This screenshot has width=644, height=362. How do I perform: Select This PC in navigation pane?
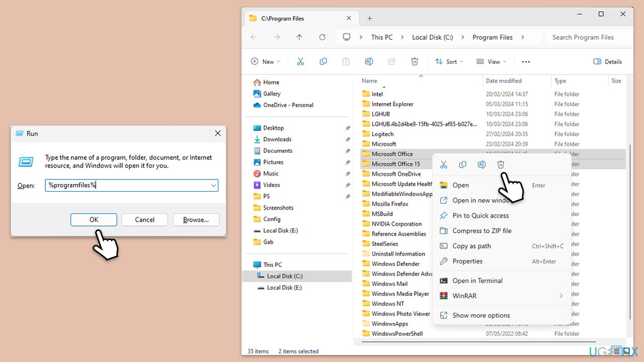(x=272, y=264)
